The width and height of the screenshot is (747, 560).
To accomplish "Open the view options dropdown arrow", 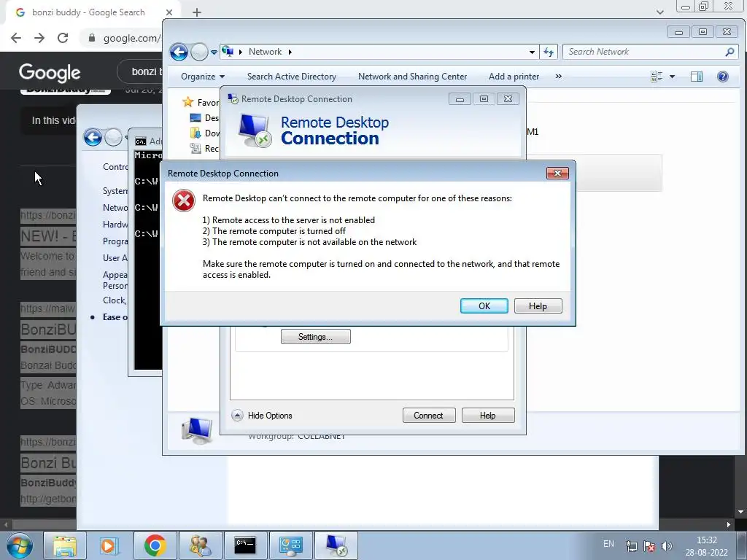I will pos(672,76).
